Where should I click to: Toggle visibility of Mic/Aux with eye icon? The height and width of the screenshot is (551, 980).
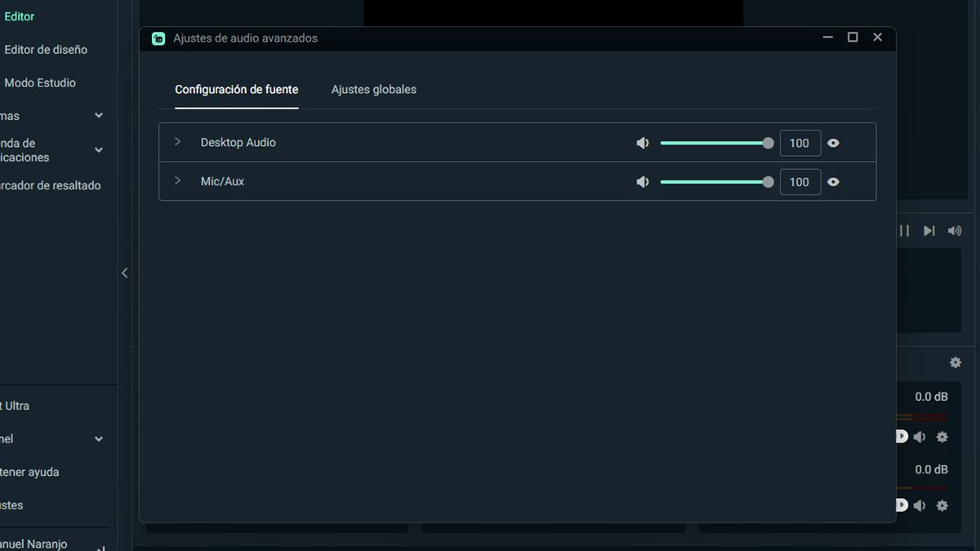coord(833,181)
